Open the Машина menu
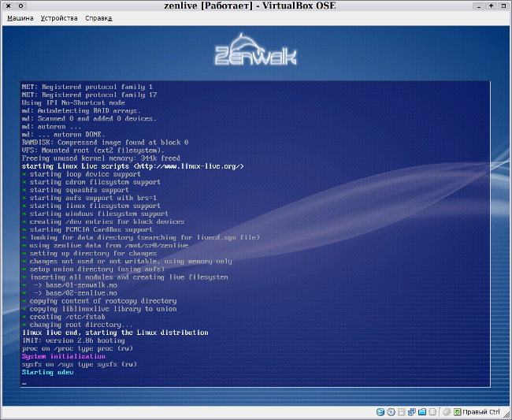This screenshot has height=420, width=512. click(20, 18)
